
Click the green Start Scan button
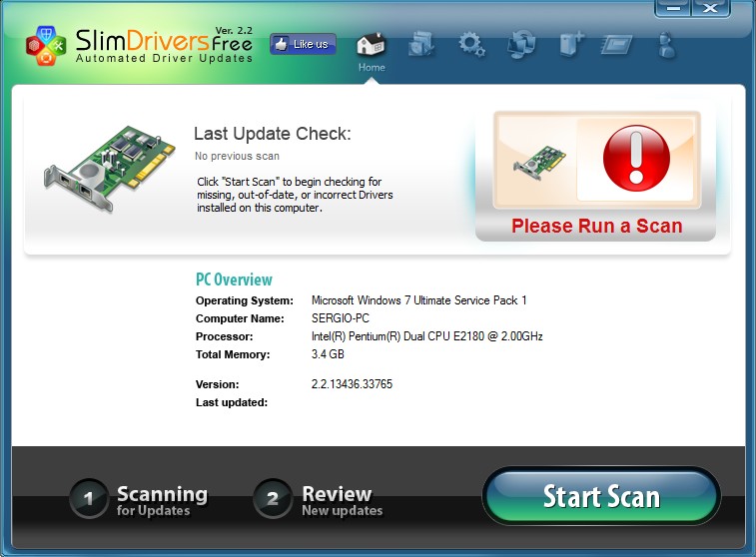[601, 496]
